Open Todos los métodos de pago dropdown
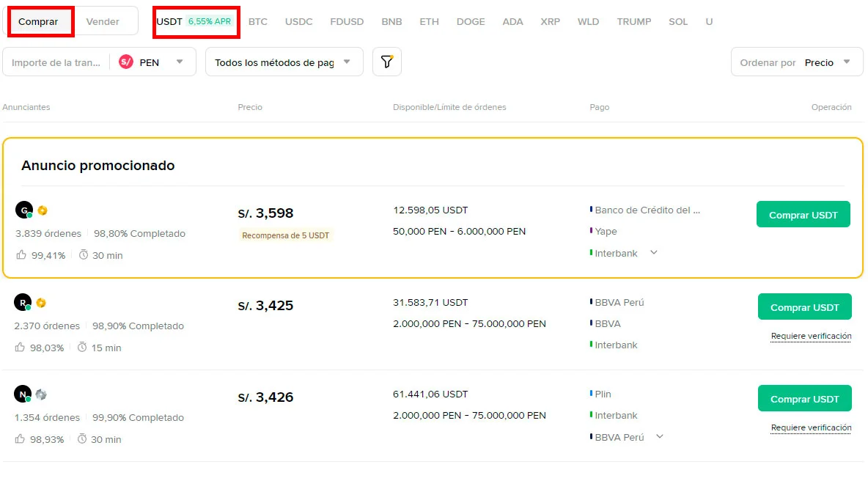 [284, 62]
